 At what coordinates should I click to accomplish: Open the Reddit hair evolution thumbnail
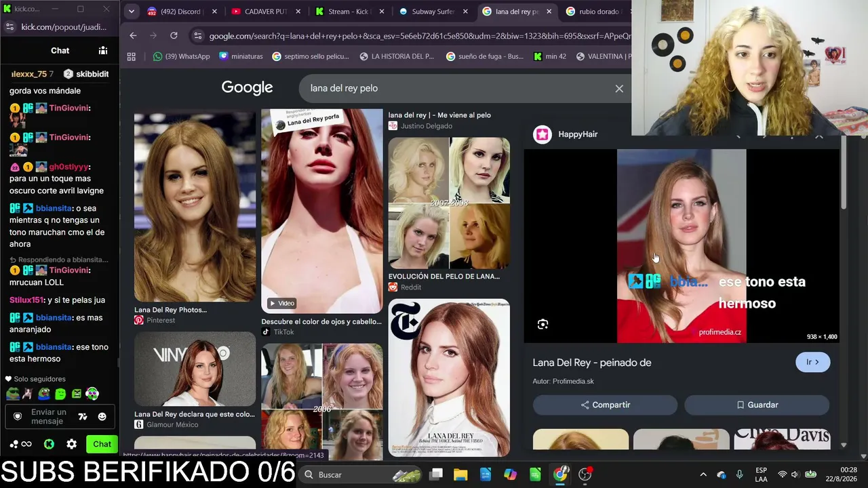(449, 203)
